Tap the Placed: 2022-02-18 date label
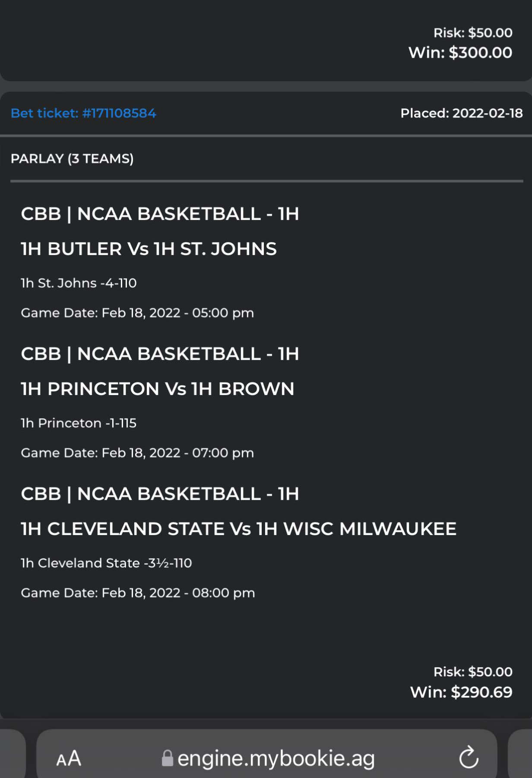Screen dimensions: 532x778 pyautogui.click(x=462, y=113)
